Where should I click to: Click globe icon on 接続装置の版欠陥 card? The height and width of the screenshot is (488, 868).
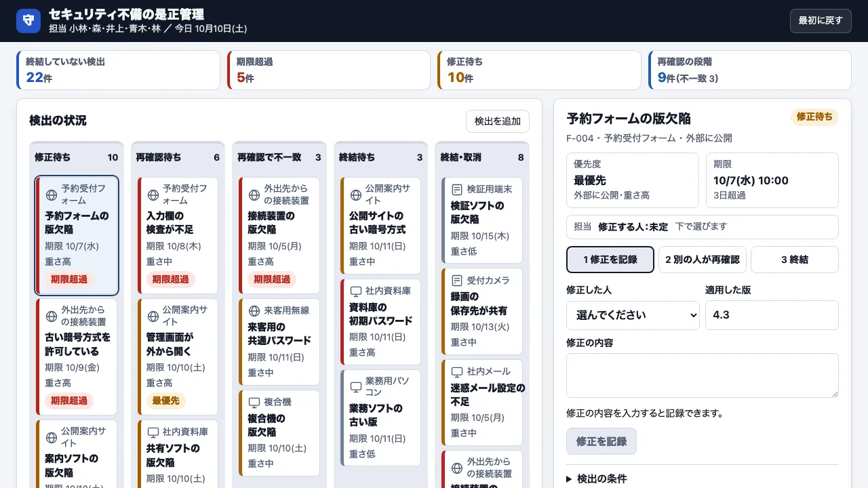pos(254,195)
